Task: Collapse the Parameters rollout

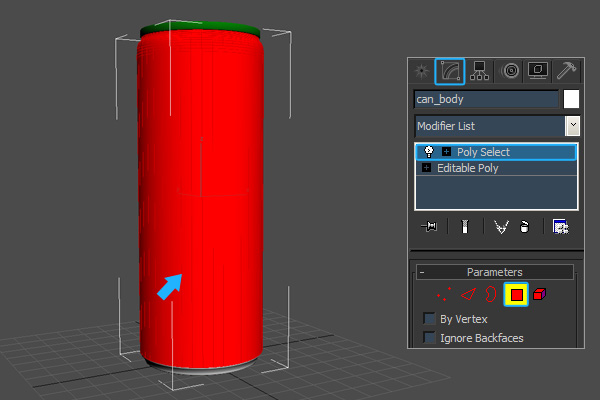Action: 494,272
